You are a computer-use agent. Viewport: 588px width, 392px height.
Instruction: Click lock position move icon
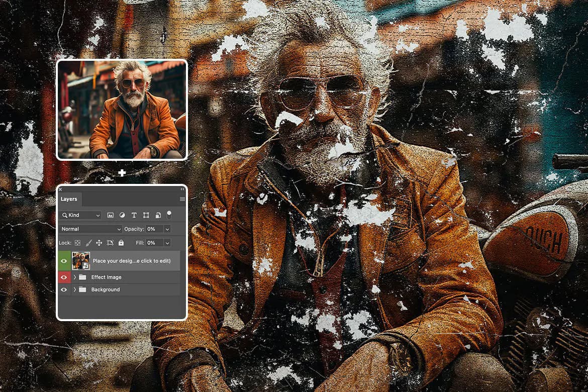[99, 243]
